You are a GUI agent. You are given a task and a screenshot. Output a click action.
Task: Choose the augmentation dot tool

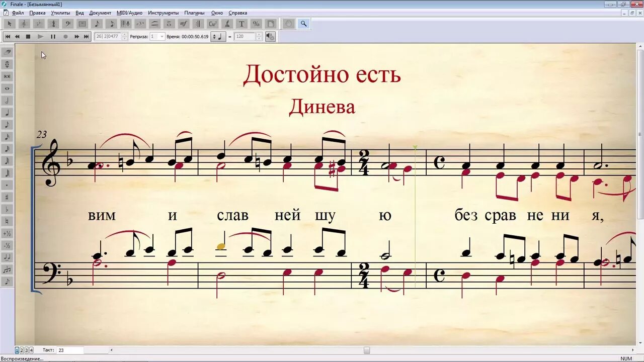(x=8, y=186)
